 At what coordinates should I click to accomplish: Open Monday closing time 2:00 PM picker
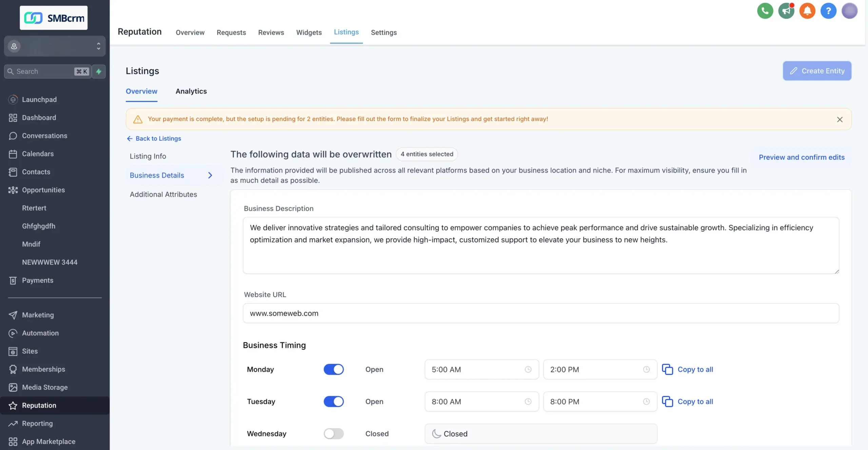tap(600, 369)
